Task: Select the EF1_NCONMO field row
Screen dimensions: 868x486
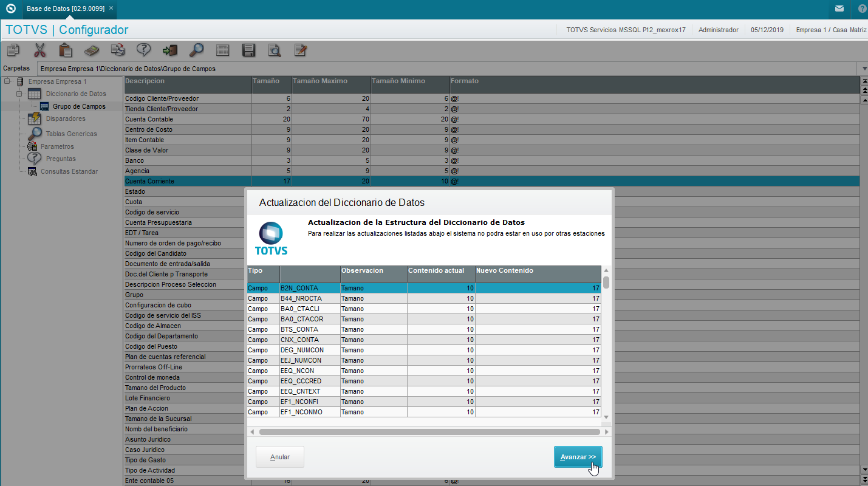Action: (424, 412)
